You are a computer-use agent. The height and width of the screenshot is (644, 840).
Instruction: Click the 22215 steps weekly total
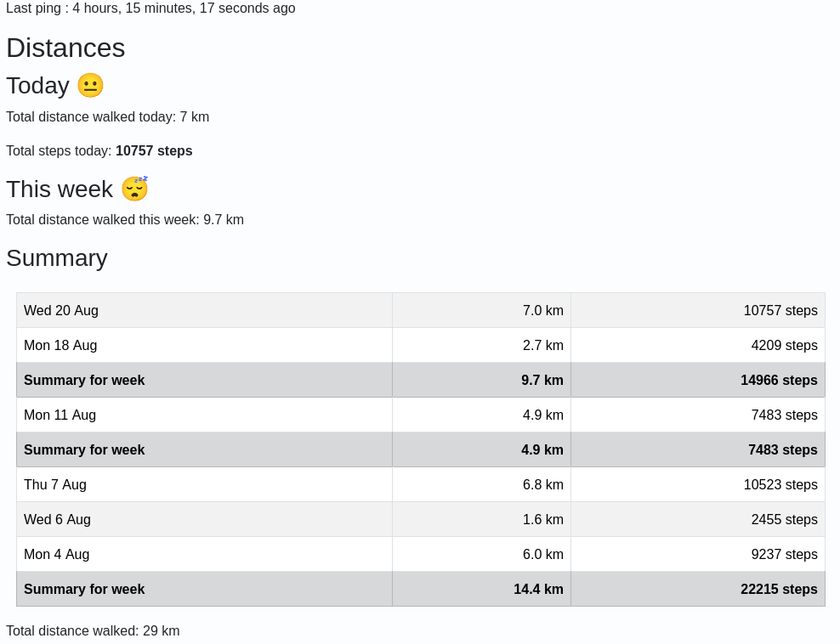click(779, 589)
